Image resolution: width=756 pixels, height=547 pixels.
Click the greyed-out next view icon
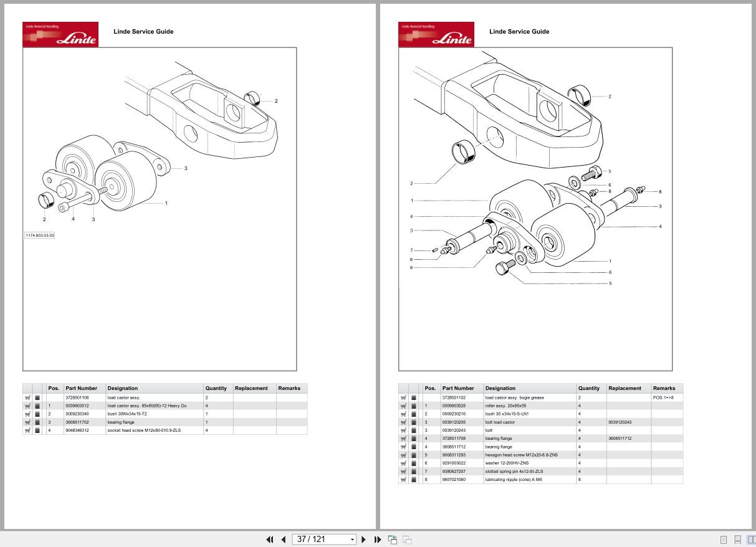point(407,540)
